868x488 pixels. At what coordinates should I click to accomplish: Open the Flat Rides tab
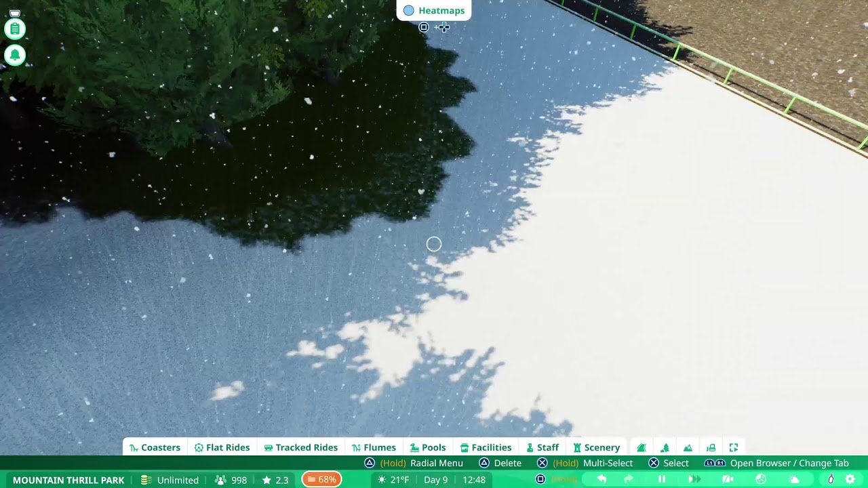[222, 447]
